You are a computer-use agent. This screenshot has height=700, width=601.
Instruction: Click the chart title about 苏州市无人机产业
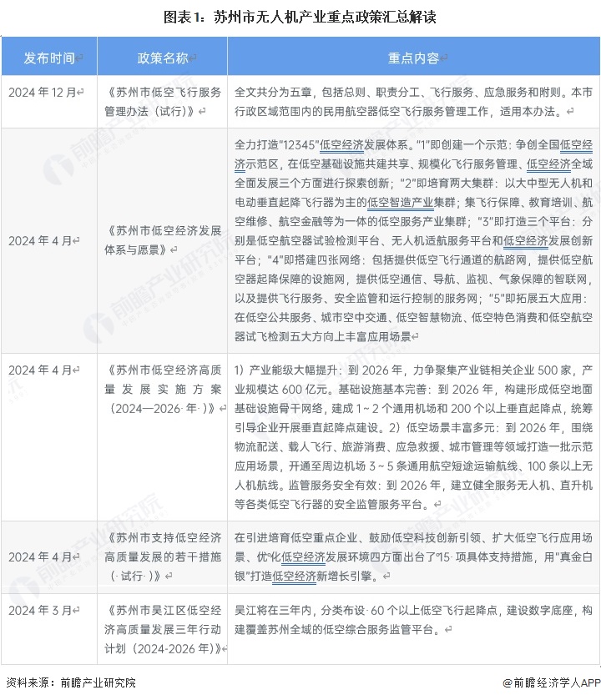click(x=300, y=17)
